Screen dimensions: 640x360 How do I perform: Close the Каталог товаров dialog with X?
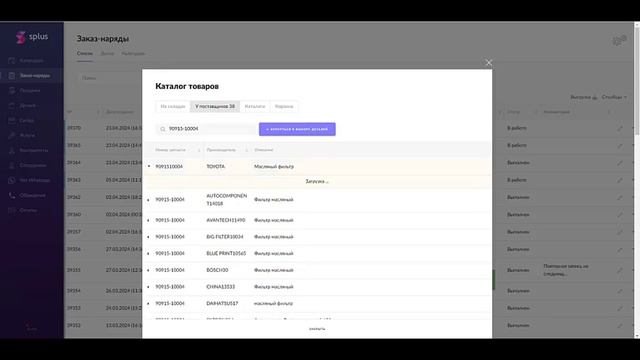point(489,62)
